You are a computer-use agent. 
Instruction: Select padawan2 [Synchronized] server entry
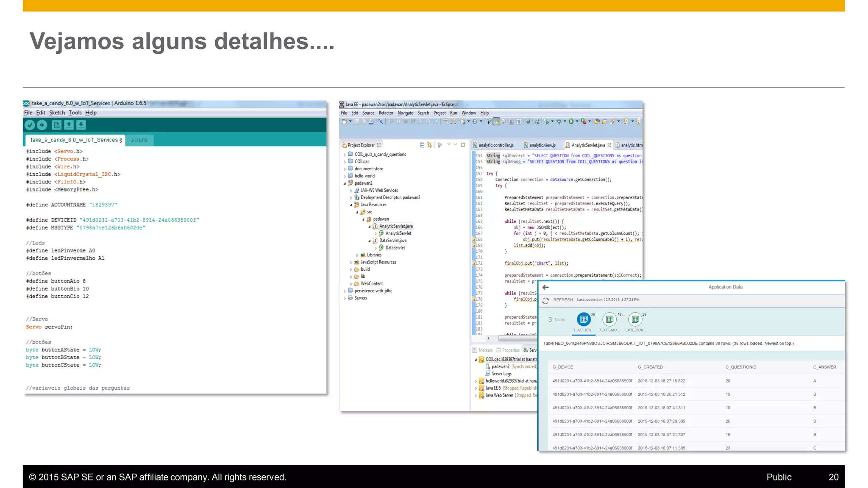(x=511, y=367)
